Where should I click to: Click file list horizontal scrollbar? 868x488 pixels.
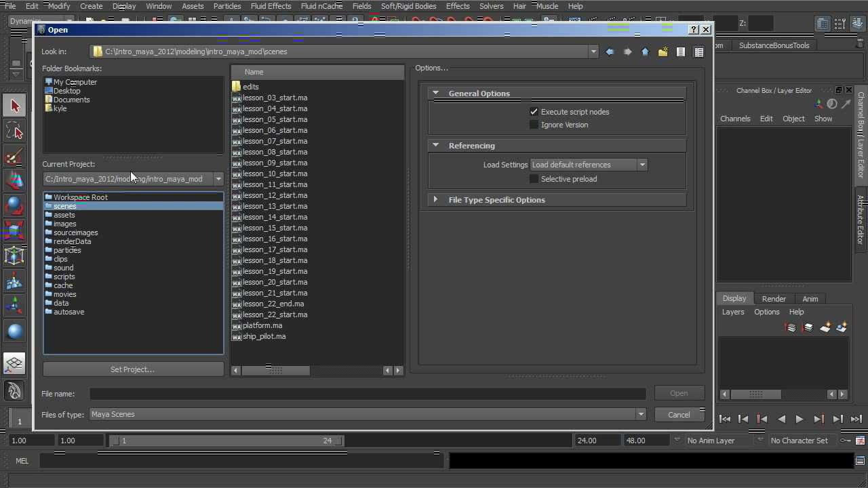pyautogui.click(x=275, y=370)
